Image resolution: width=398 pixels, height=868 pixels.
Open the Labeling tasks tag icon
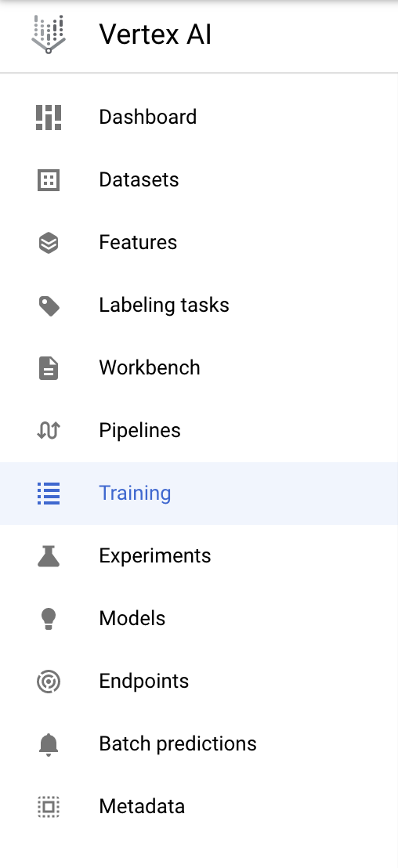pos(49,306)
